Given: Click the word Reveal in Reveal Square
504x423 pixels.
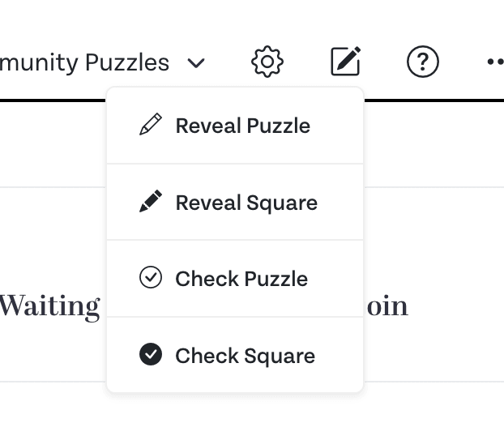Looking at the screenshot, I should pos(208,203).
